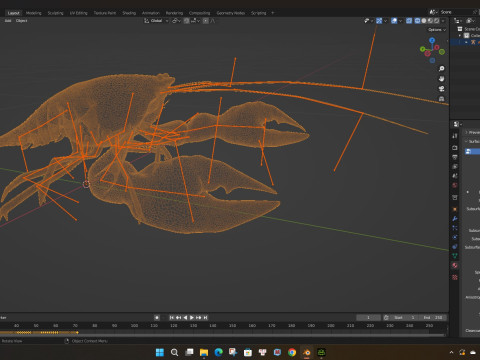Click the current frame number field
This screenshot has width=480, height=360.
368,318
